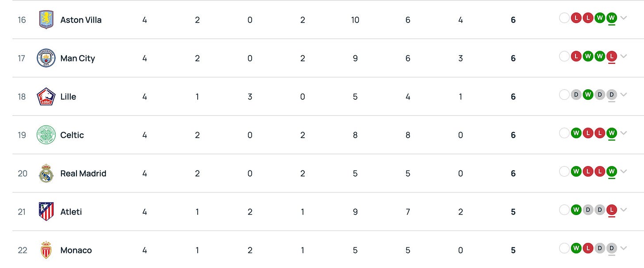Click the empty form circle for Lille
This screenshot has width=644, height=268.
tap(564, 95)
